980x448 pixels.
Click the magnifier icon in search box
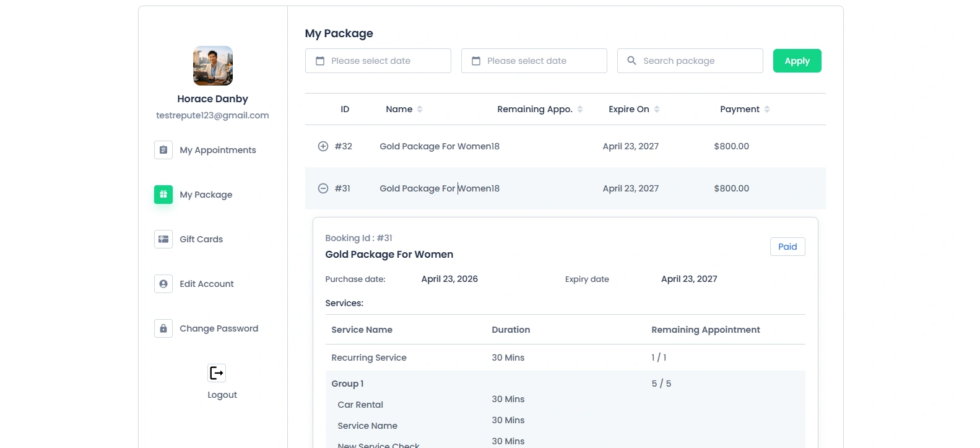pyautogui.click(x=631, y=60)
